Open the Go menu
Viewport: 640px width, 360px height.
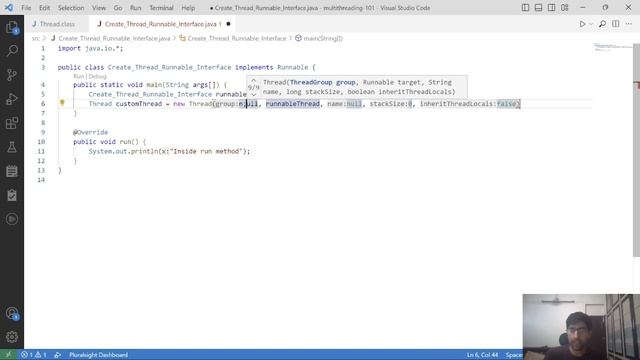tap(118, 8)
